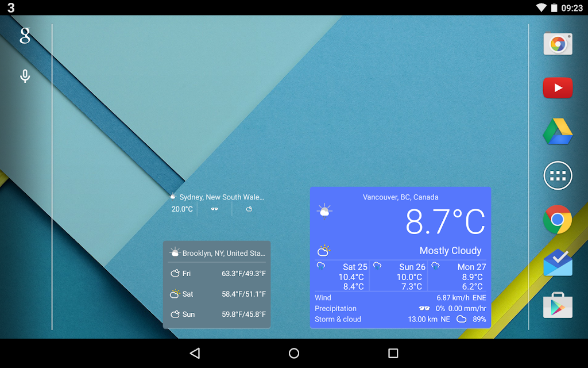
Task: Tap the cloud cover icon near 89%
Action: click(x=461, y=319)
